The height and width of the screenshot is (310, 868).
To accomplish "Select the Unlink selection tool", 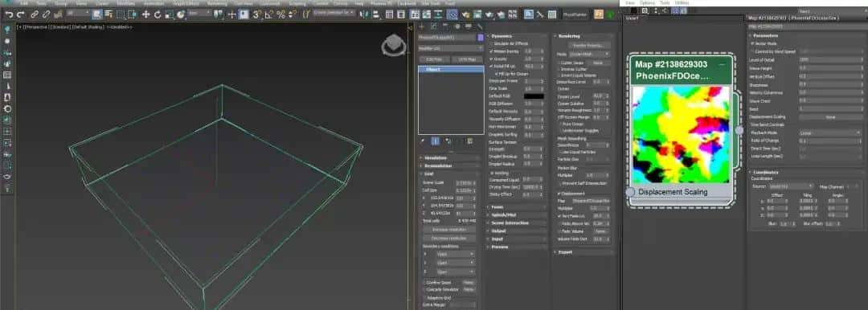I will [47, 14].
